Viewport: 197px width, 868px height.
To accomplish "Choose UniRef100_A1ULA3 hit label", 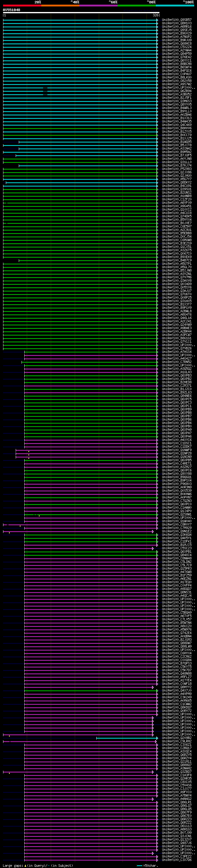I will click(177, 372).
